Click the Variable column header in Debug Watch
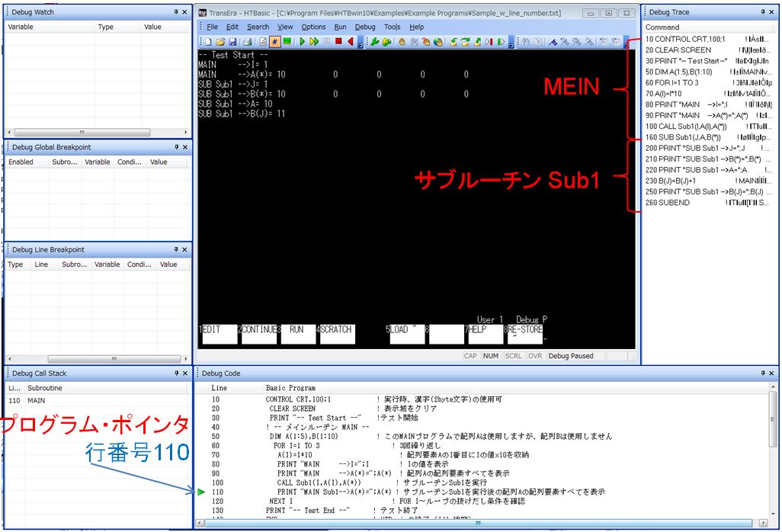This screenshot has height=532, width=782. (x=50, y=27)
